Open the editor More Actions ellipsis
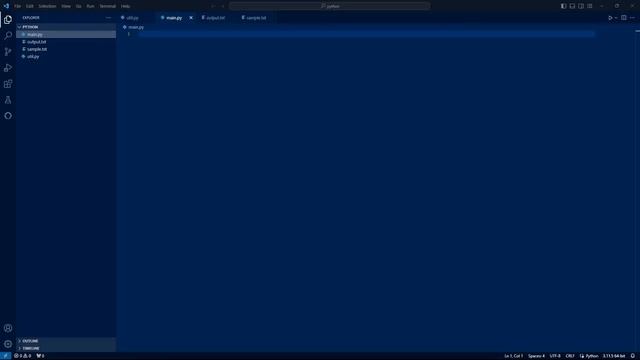The height and width of the screenshot is (360, 640). coord(632,18)
